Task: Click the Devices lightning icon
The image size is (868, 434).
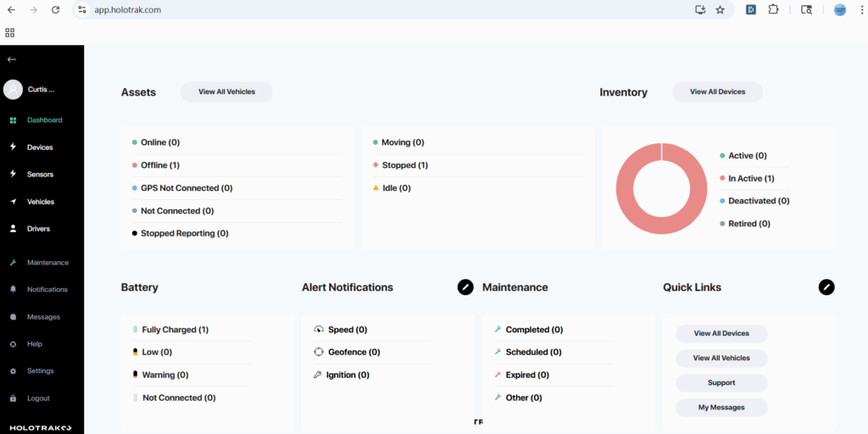Action: [x=14, y=147]
